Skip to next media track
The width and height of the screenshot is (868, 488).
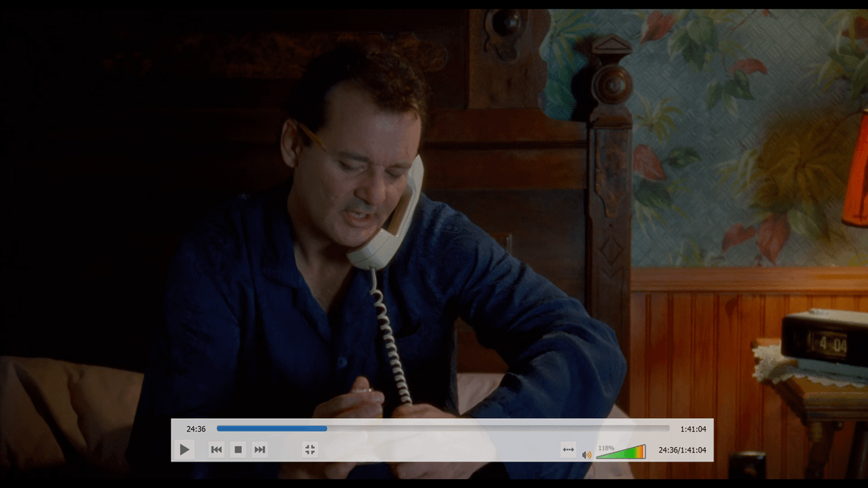pyautogui.click(x=260, y=449)
